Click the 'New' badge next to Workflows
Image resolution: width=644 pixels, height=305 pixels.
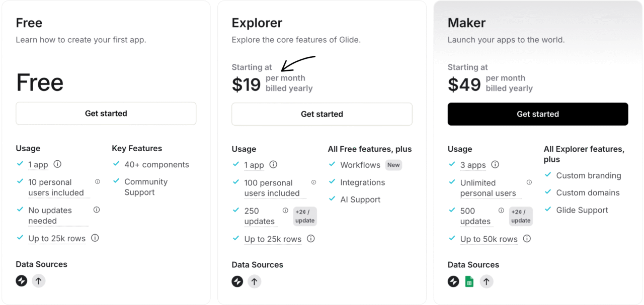393,165
